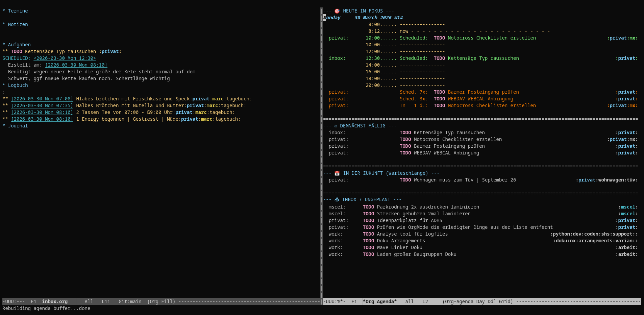Image resolution: width=644 pixels, height=315 pixels.
Task: Expand the Termine heading
Action: tap(18, 11)
